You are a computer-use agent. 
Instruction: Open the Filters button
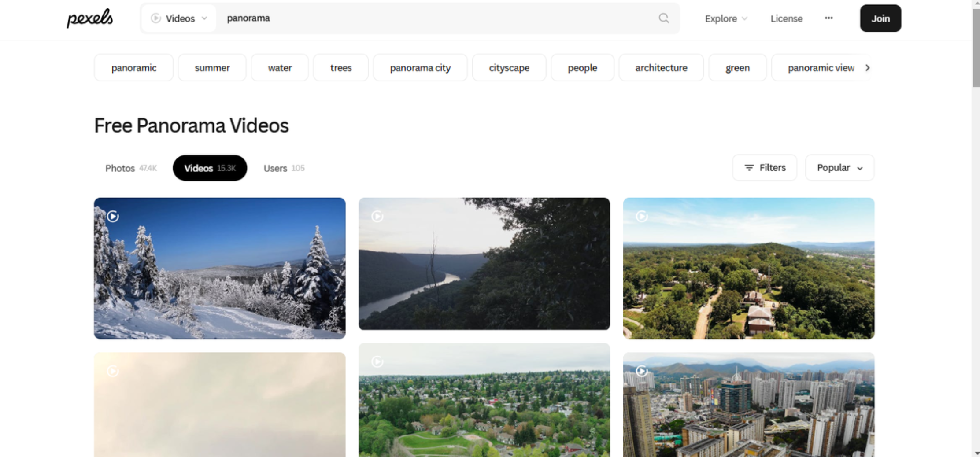(765, 168)
